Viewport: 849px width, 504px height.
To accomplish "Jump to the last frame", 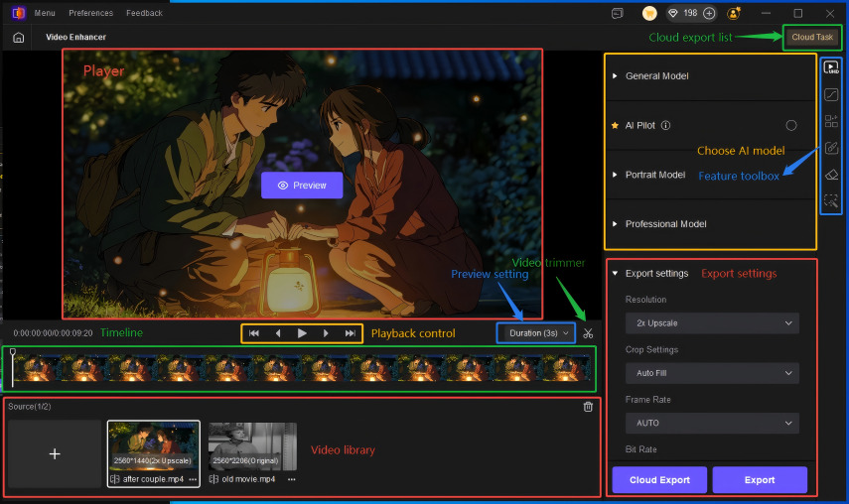I will tap(351, 333).
